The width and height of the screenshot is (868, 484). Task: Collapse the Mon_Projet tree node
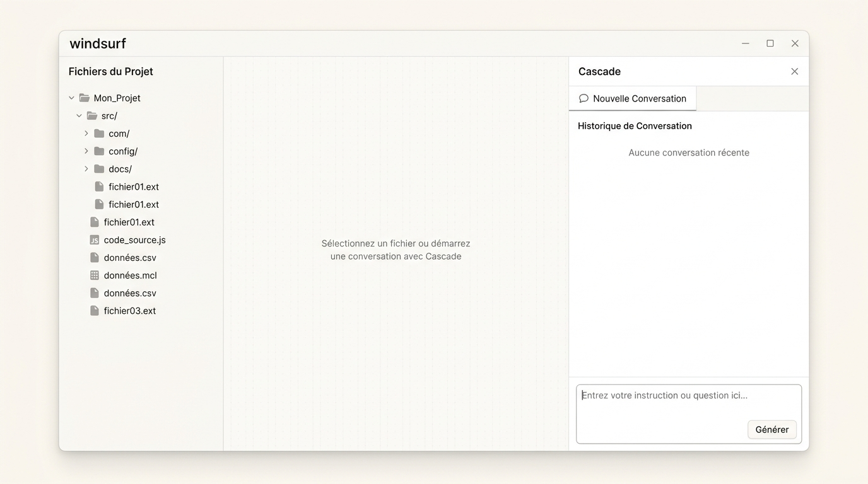[71, 98]
